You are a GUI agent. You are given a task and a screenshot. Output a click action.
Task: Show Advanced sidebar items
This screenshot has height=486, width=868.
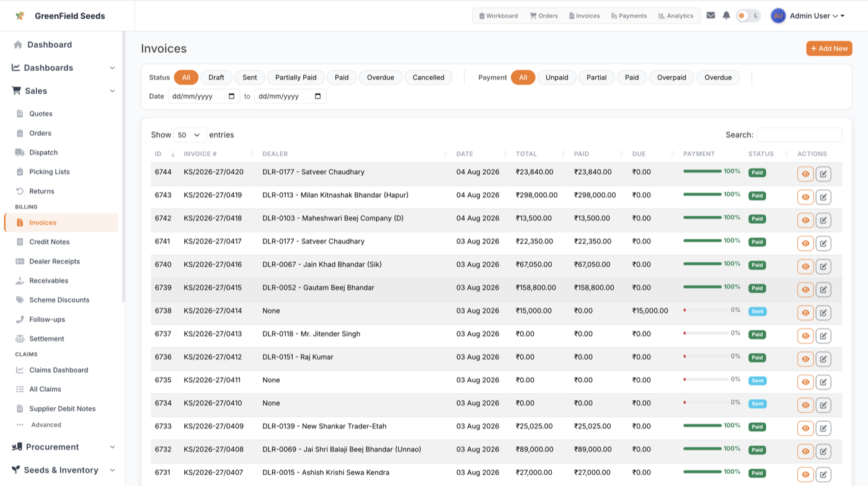click(46, 425)
